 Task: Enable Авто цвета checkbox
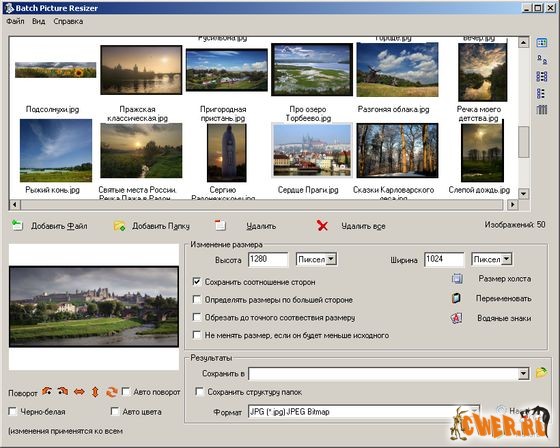click(115, 412)
